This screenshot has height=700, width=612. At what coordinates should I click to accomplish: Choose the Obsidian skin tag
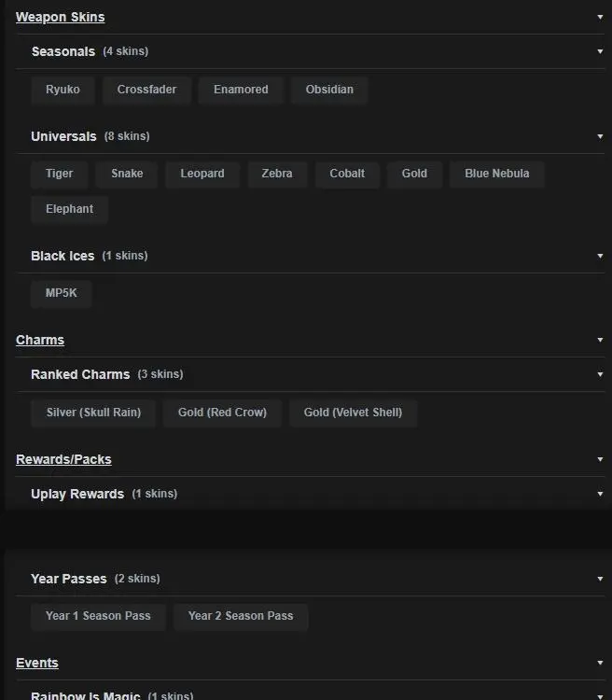[329, 90]
